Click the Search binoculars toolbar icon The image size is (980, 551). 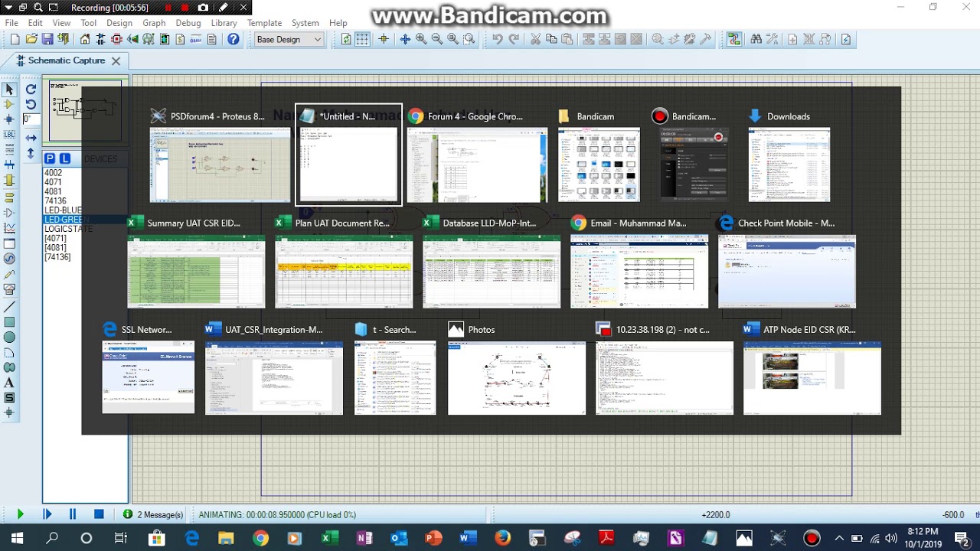[x=756, y=39]
